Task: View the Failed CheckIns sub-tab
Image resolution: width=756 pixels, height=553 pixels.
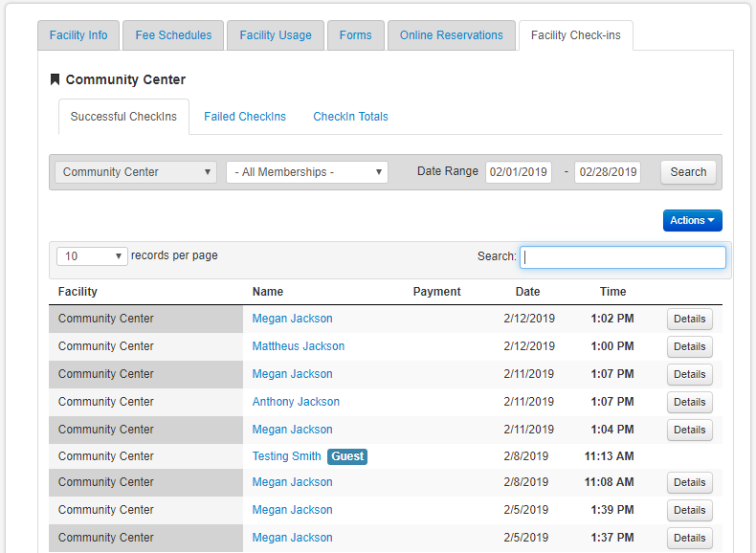Action: [x=245, y=117]
